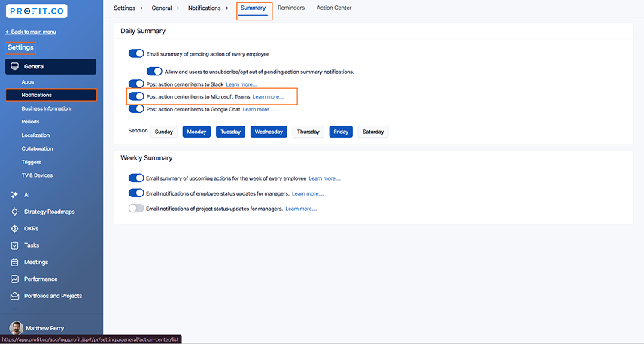Open Learn more for Slack
Screen dimensions: 644x344
(241, 84)
